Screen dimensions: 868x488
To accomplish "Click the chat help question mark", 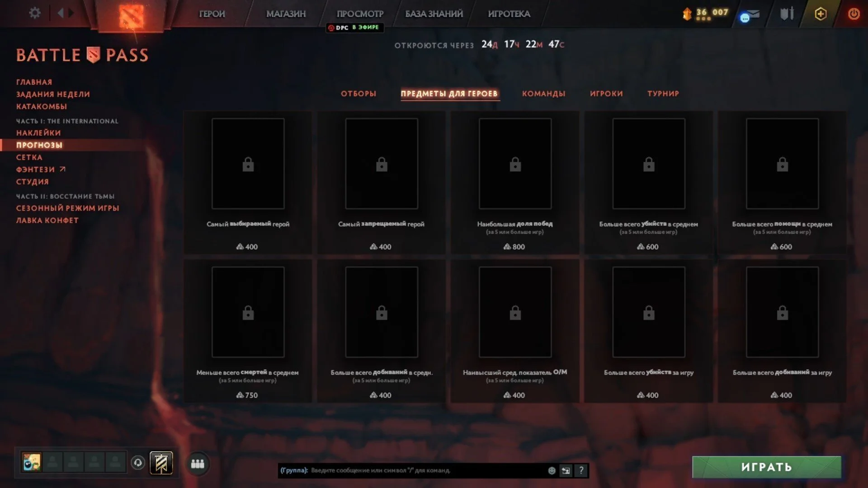I will [581, 470].
